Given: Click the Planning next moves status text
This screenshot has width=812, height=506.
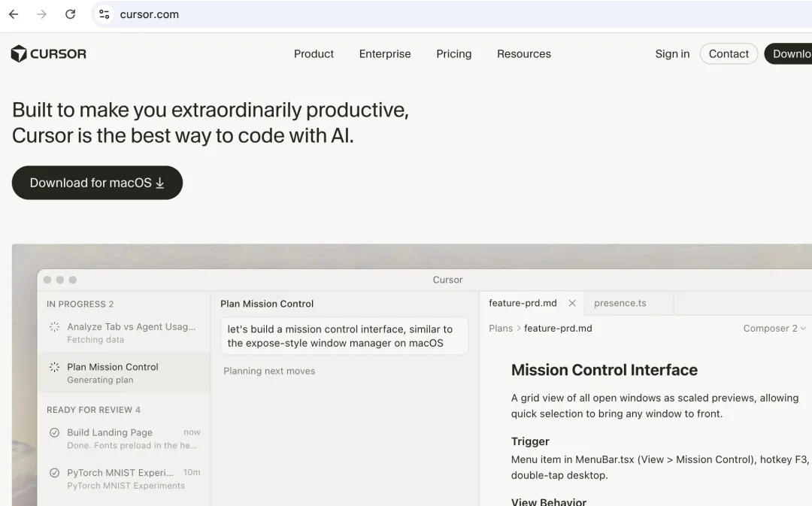Looking at the screenshot, I should pos(269,371).
